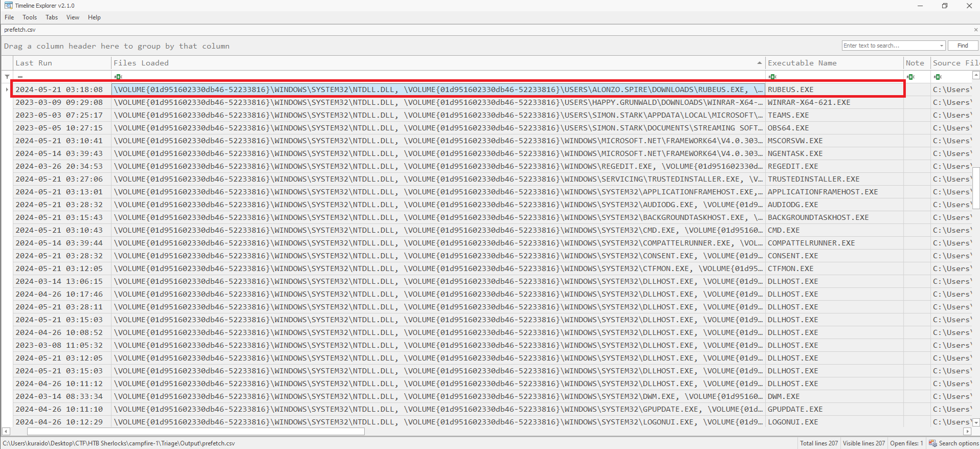Open Search options in the status bar
This screenshot has width=980, height=449.
(953, 443)
